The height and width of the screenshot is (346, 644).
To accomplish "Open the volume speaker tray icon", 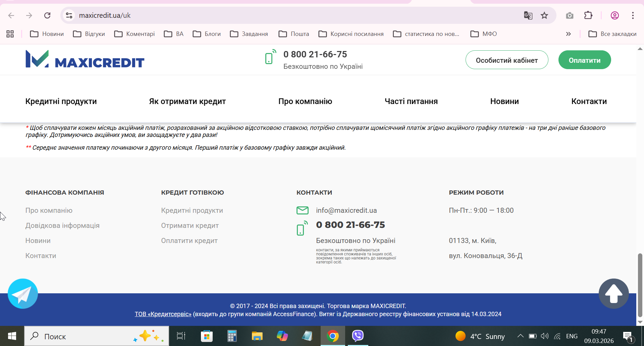I will click(545, 336).
